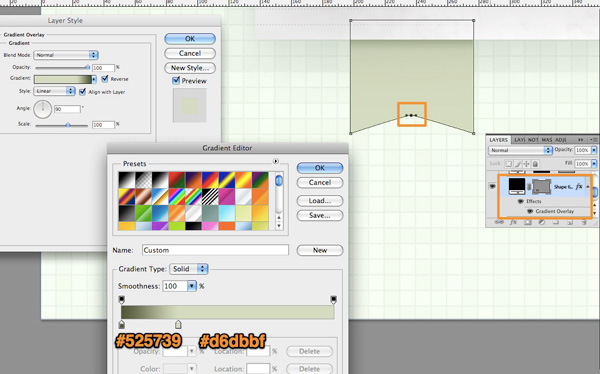Click OK in the Layer Style dialog
Screen dimensions: 600x374
tap(190, 39)
